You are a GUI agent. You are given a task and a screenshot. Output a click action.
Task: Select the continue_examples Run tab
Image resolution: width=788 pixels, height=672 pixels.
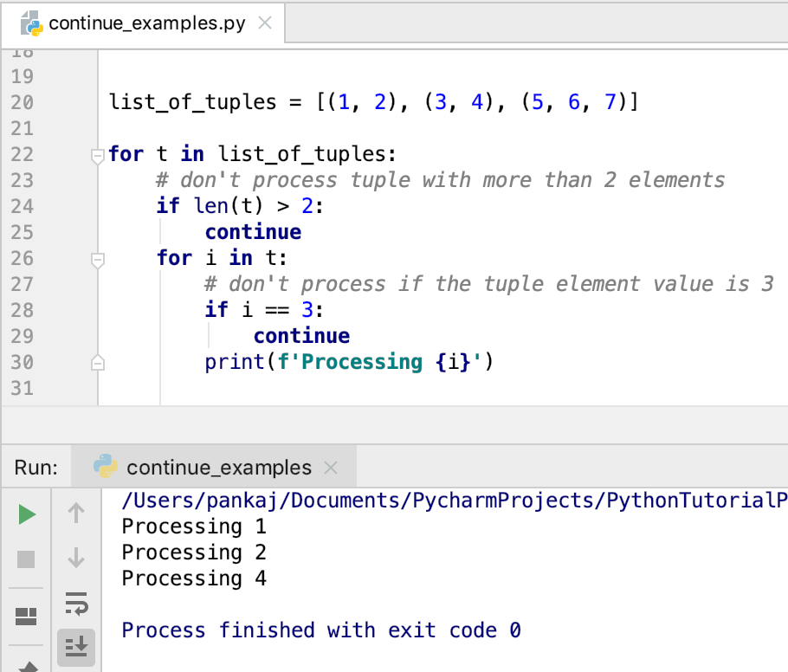click(218, 468)
